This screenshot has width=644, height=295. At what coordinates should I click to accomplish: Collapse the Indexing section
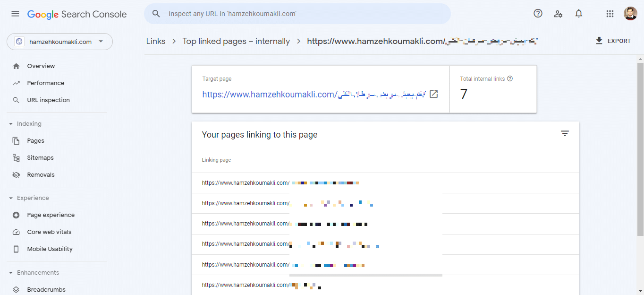pos(11,124)
